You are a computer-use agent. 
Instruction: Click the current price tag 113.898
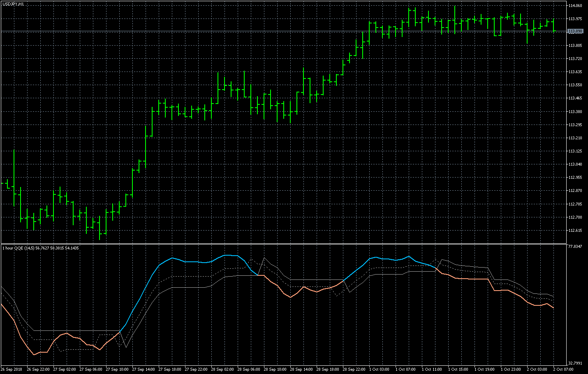[x=575, y=31]
